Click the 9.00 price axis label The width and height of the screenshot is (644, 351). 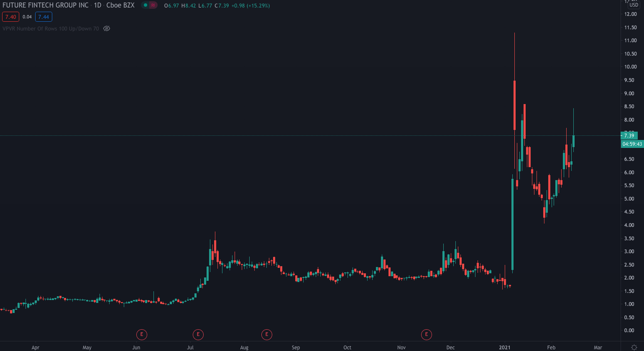click(x=629, y=94)
